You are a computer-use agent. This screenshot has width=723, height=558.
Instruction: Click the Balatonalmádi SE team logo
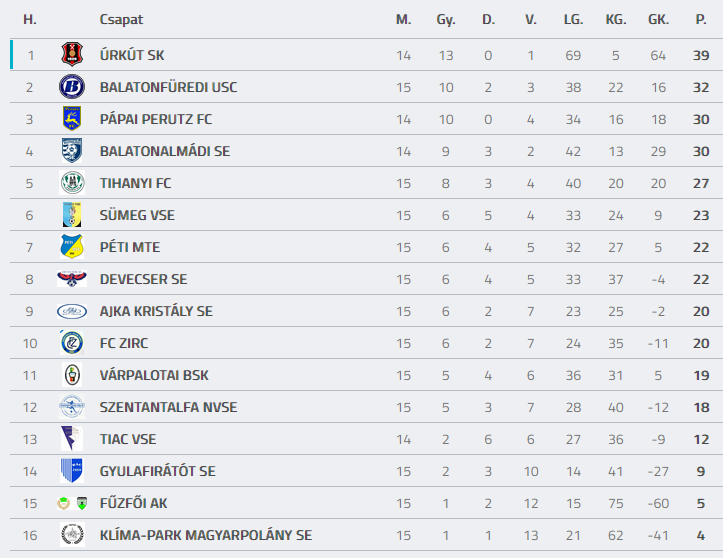pos(71,151)
